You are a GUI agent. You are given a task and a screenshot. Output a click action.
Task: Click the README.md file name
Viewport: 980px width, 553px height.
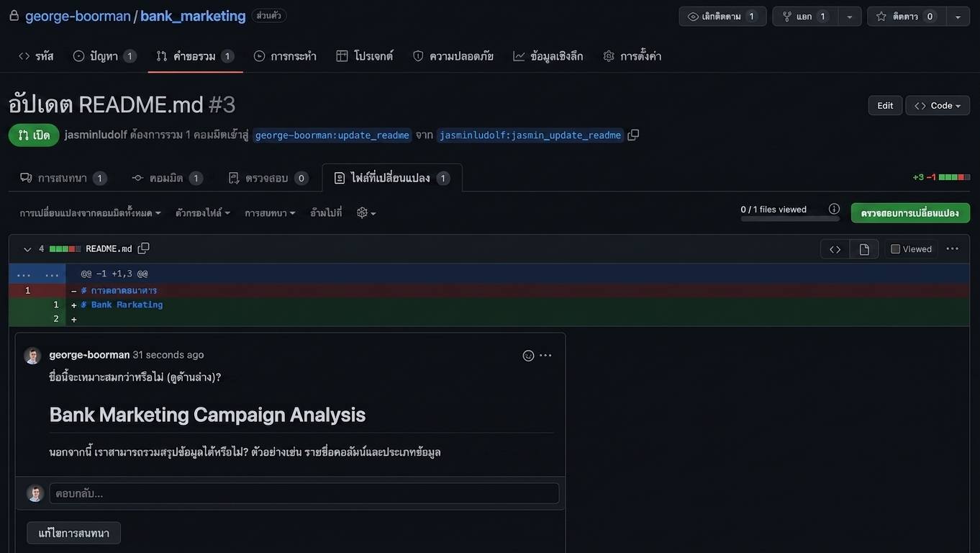coord(109,249)
